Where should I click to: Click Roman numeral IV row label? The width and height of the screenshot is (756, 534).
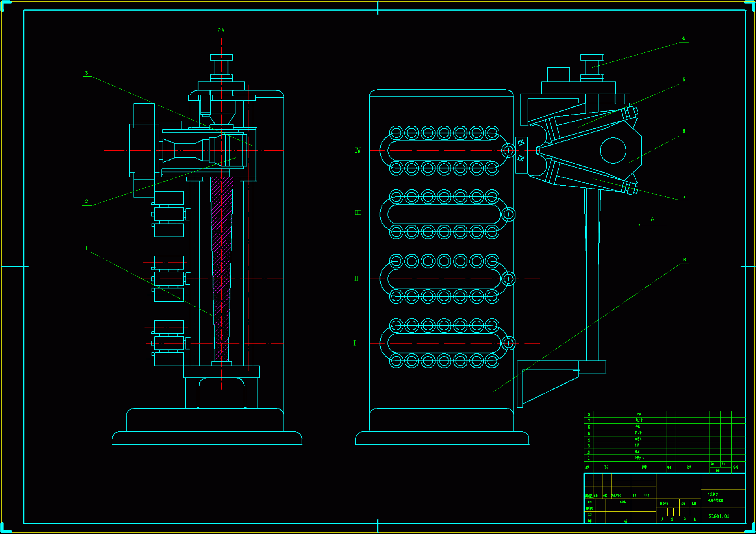[x=358, y=150]
